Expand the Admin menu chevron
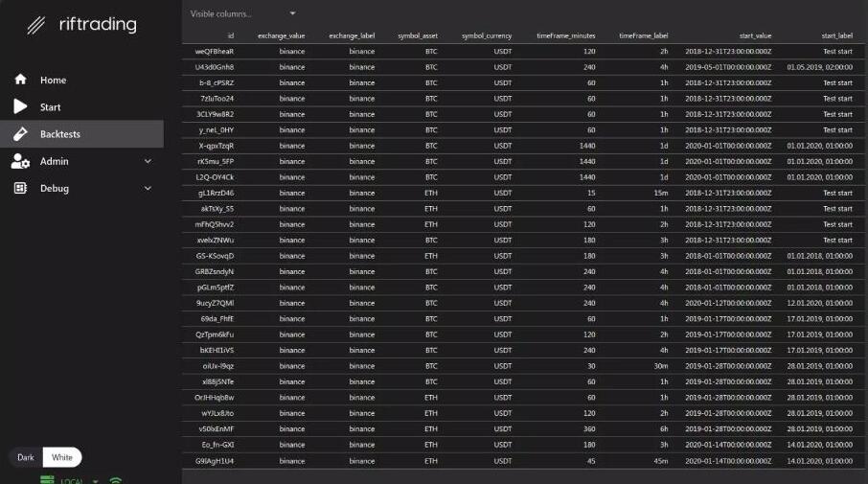The height and width of the screenshot is (484, 868). click(148, 161)
